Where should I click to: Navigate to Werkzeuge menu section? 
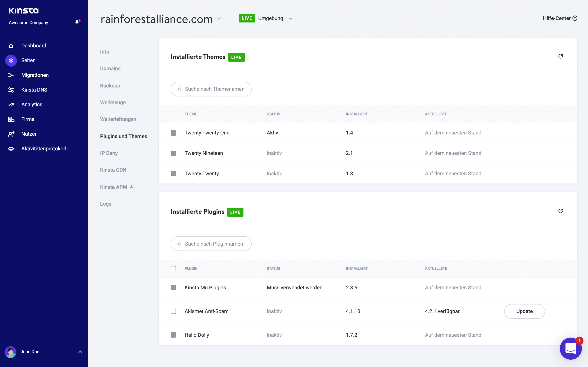click(x=112, y=102)
